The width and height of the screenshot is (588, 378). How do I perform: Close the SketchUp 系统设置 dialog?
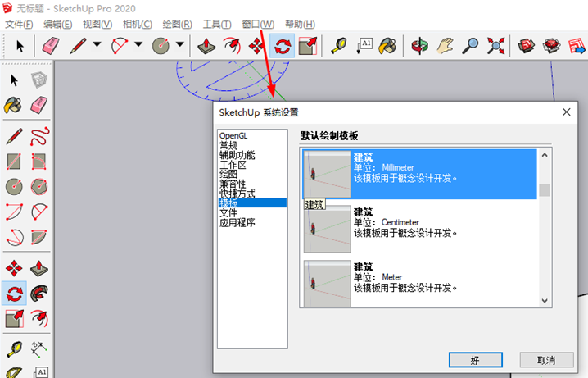pos(566,112)
